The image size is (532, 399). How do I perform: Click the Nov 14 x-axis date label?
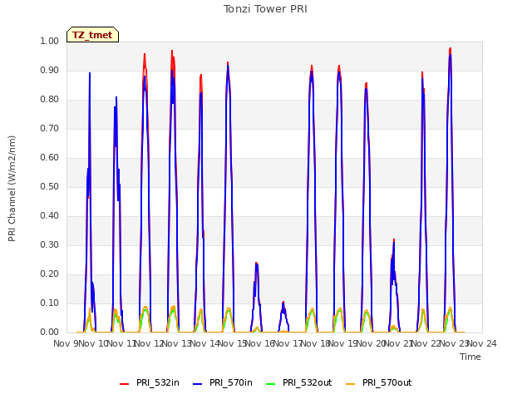point(204,343)
